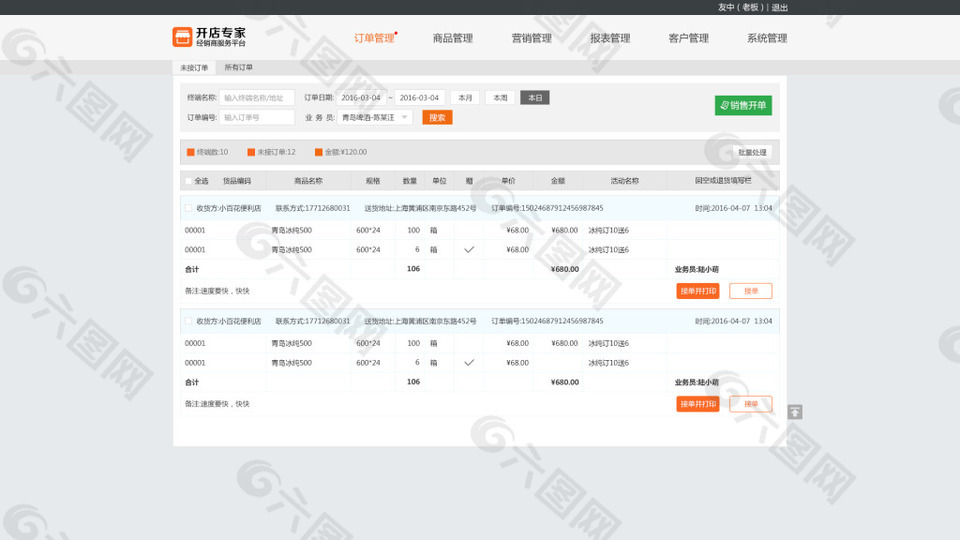
Task: Click the 货品编码 column header
Action: click(237, 181)
